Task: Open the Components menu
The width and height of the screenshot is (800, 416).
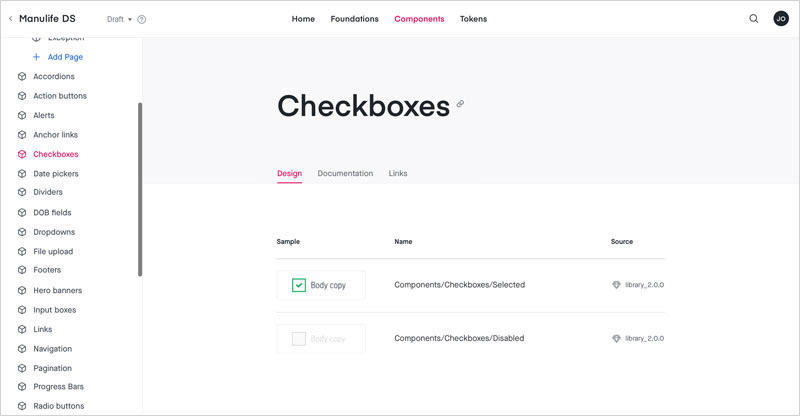Action: click(419, 19)
